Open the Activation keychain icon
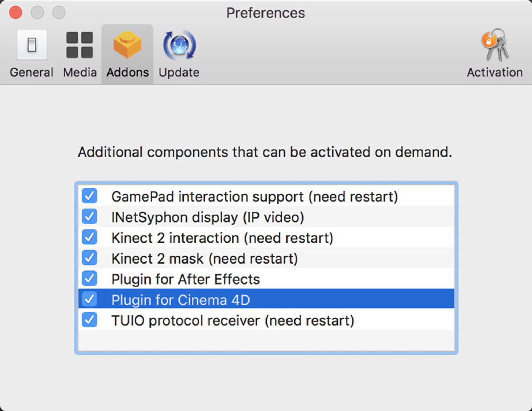 tap(495, 45)
